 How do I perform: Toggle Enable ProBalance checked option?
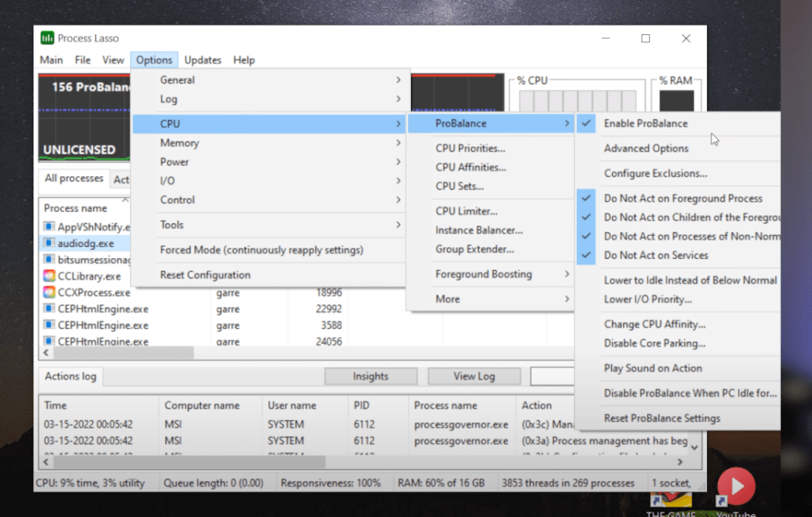click(x=678, y=123)
